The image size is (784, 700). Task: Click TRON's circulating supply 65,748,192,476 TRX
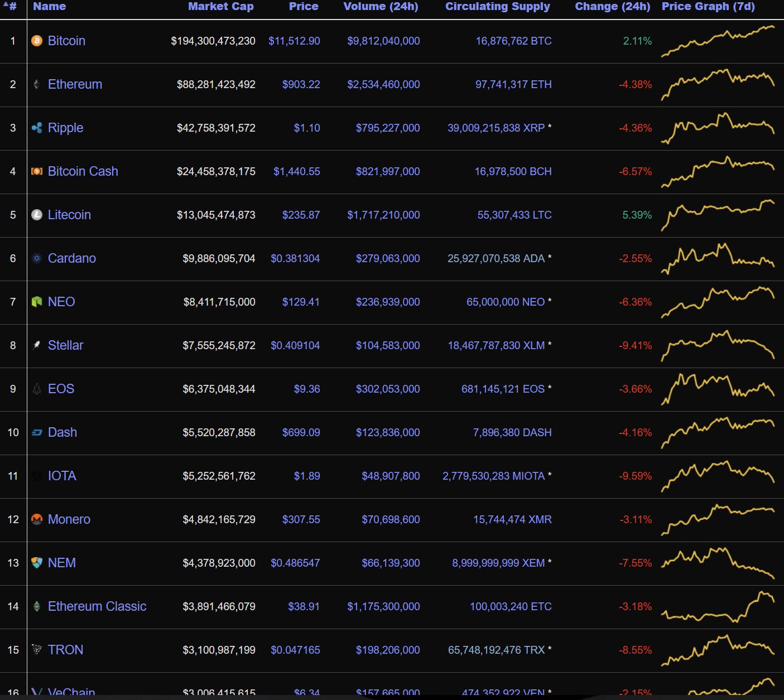coord(496,650)
